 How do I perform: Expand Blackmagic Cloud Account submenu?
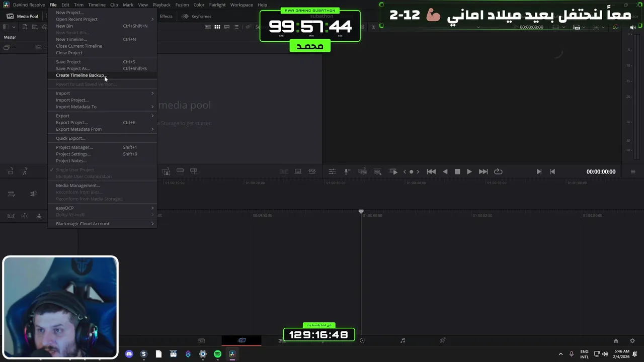(103, 224)
